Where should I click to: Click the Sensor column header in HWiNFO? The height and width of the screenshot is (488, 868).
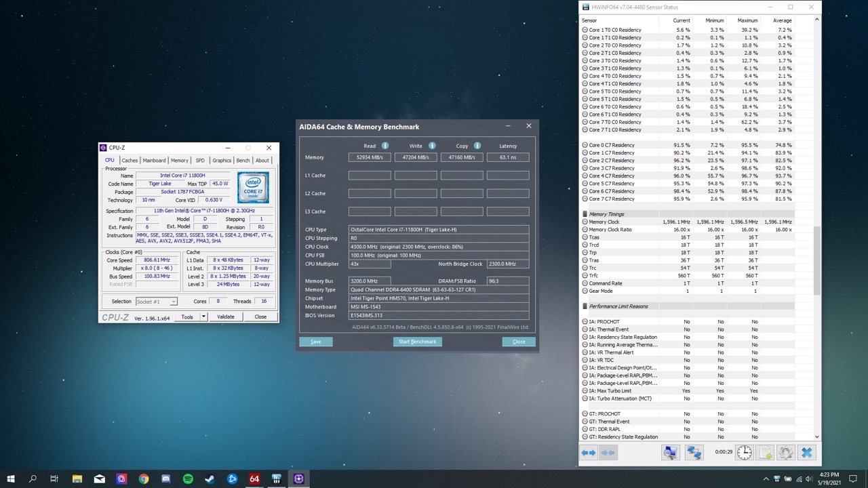619,20
